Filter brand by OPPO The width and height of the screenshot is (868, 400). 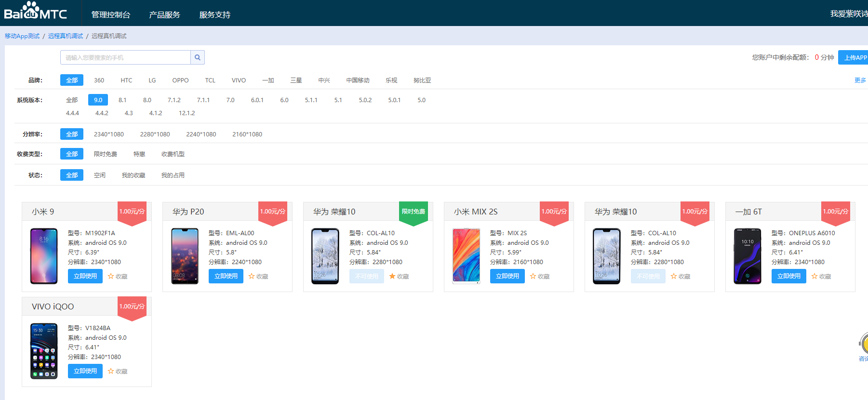click(x=181, y=80)
